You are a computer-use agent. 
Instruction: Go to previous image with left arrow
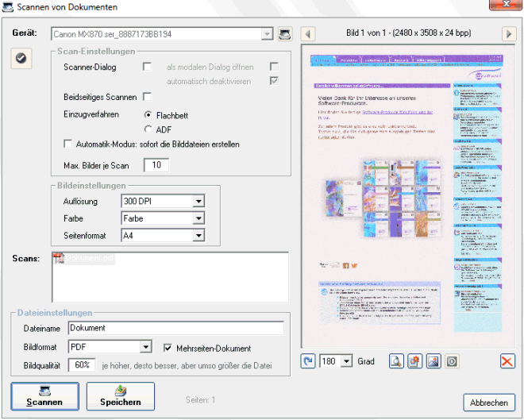pyautogui.click(x=309, y=34)
